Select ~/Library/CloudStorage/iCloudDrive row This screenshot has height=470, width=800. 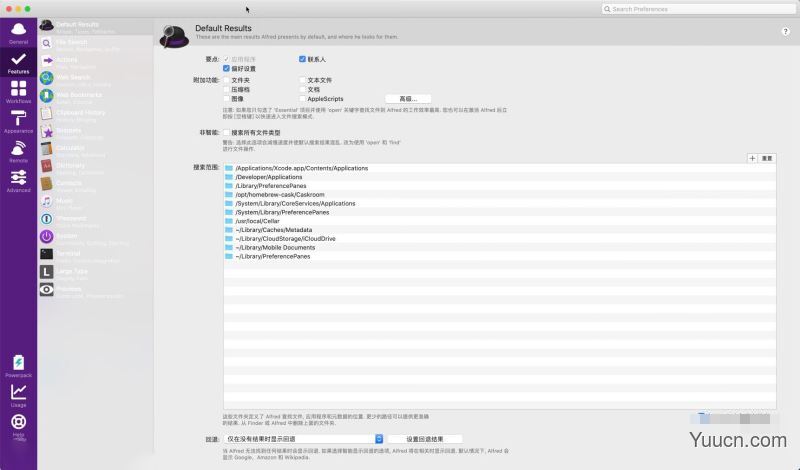pos(499,239)
